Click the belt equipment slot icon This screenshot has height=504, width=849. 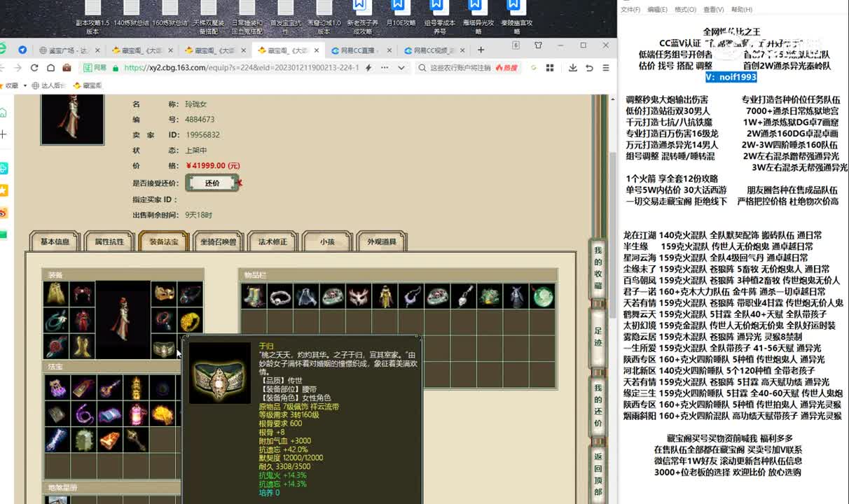[x=163, y=346]
